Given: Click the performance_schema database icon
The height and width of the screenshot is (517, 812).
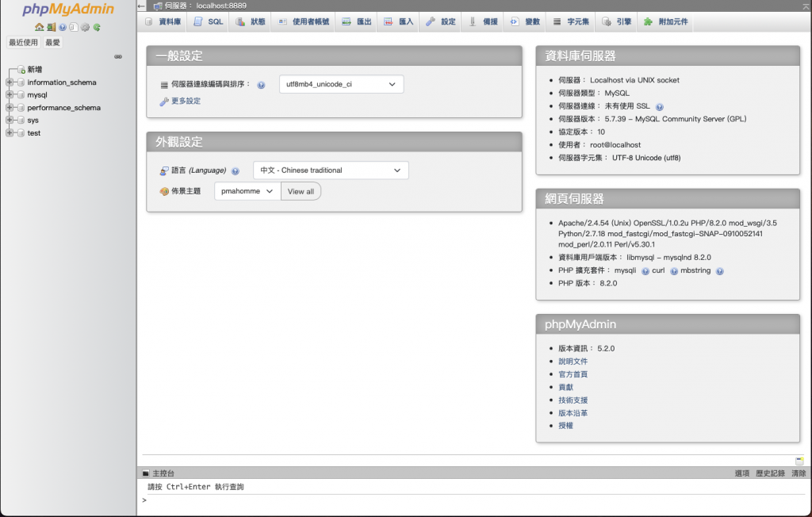Looking at the screenshot, I should point(21,108).
